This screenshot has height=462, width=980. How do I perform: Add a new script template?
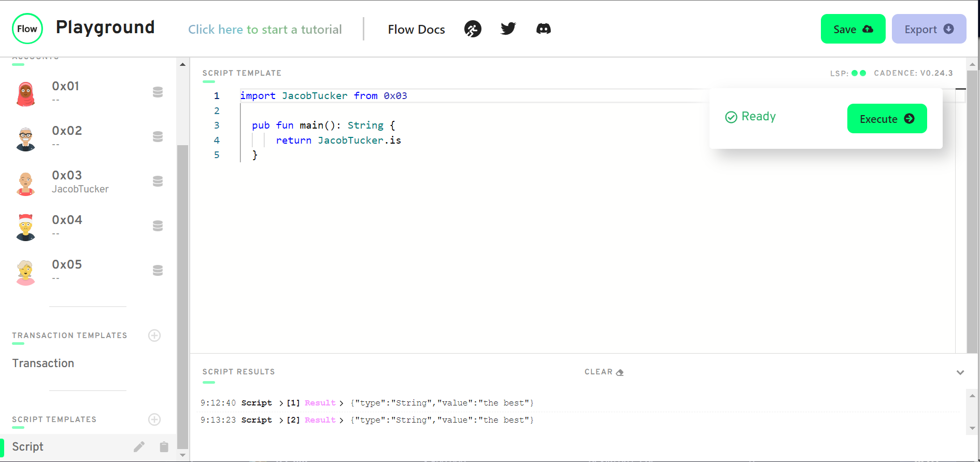click(x=154, y=419)
